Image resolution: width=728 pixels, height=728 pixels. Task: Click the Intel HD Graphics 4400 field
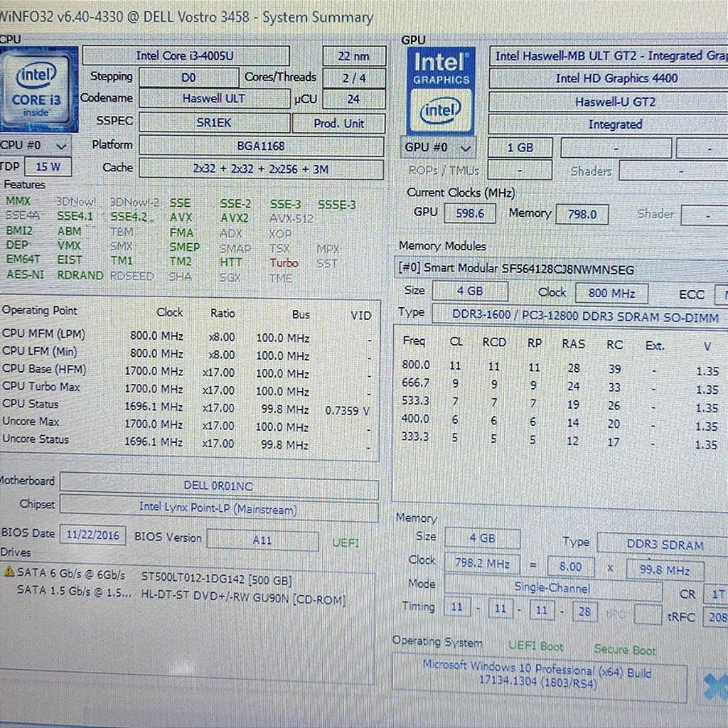tap(609, 78)
